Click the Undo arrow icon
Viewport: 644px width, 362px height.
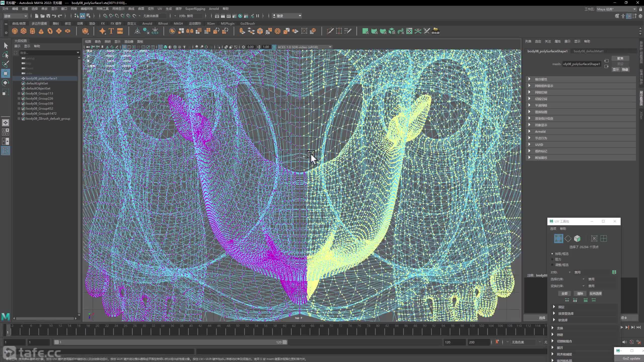point(54,16)
